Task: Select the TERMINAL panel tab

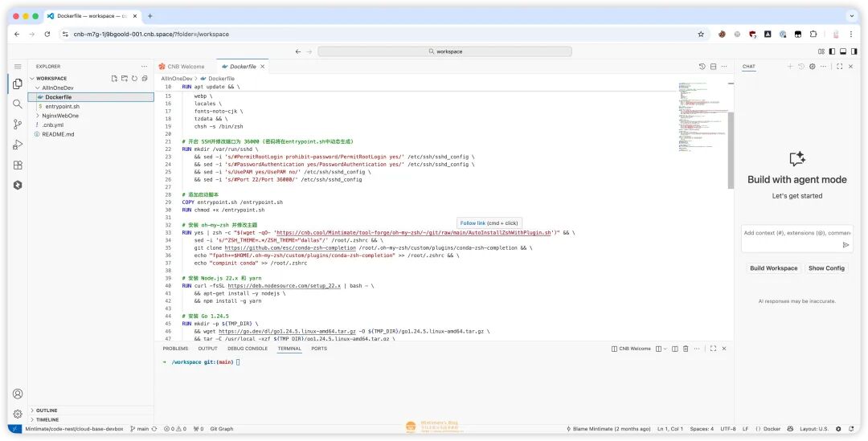Action: [x=289, y=349]
